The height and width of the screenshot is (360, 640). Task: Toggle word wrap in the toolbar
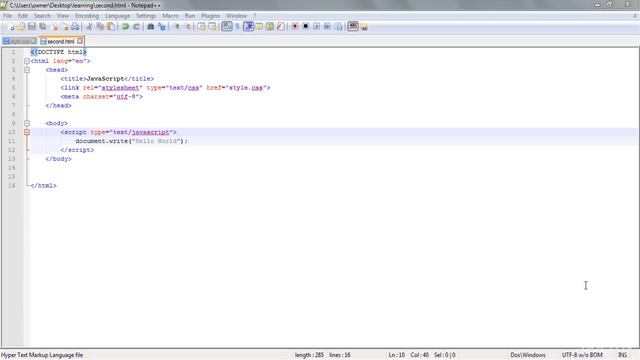pos(227,27)
